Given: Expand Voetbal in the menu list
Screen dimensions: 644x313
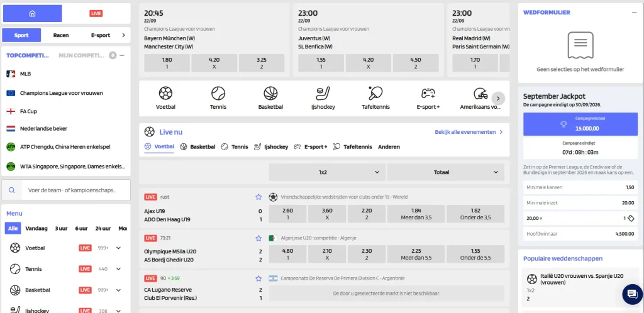Looking at the screenshot, I should [119, 248].
